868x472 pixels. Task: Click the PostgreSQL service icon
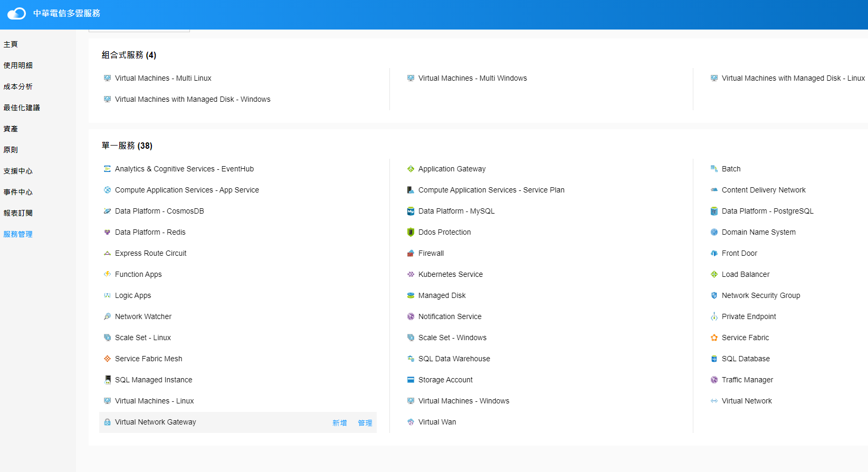(714, 211)
